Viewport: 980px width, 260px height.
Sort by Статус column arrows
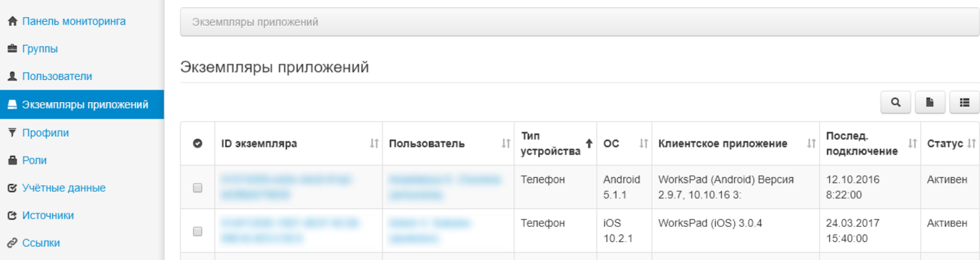tap(971, 143)
